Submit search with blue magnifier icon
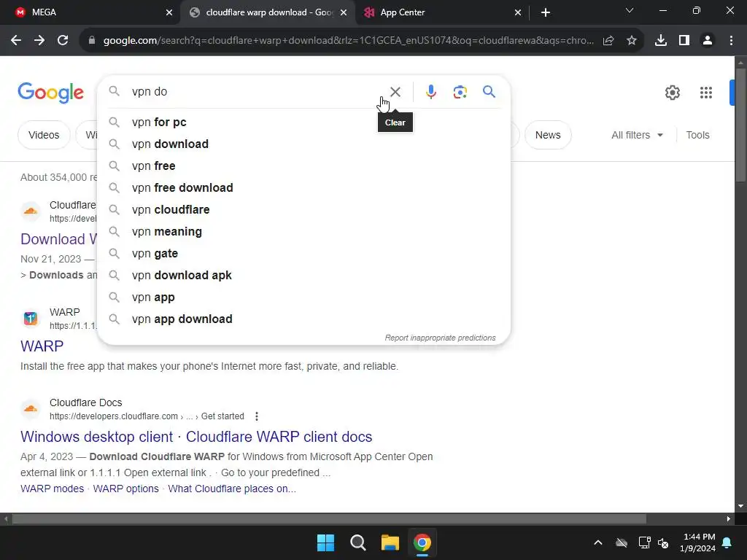This screenshot has width=747, height=560. tap(489, 91)
